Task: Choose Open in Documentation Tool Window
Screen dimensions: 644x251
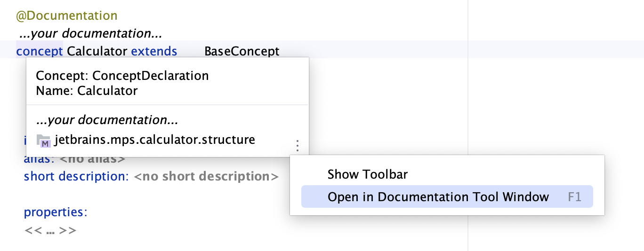Action: click(x=438, y=197)
